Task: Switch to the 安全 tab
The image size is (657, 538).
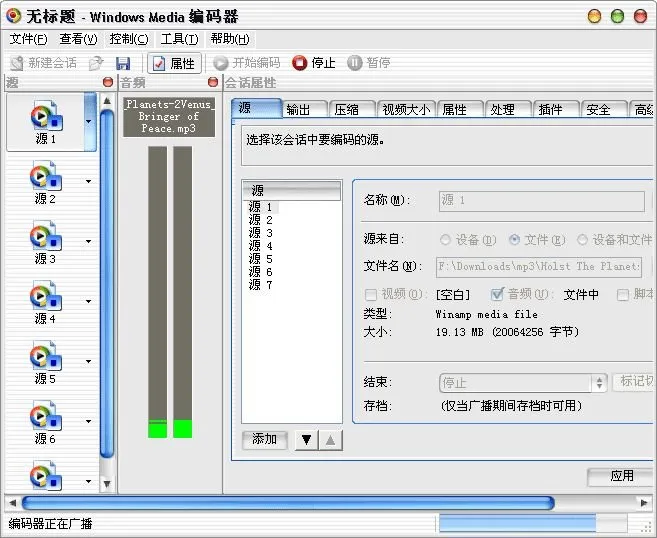Action: (604, 110)
